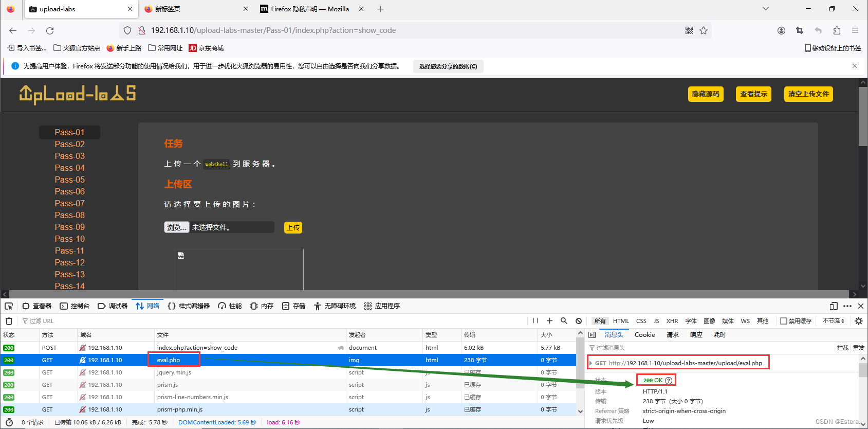Click the status help question icon

click(x=669, y=380)
